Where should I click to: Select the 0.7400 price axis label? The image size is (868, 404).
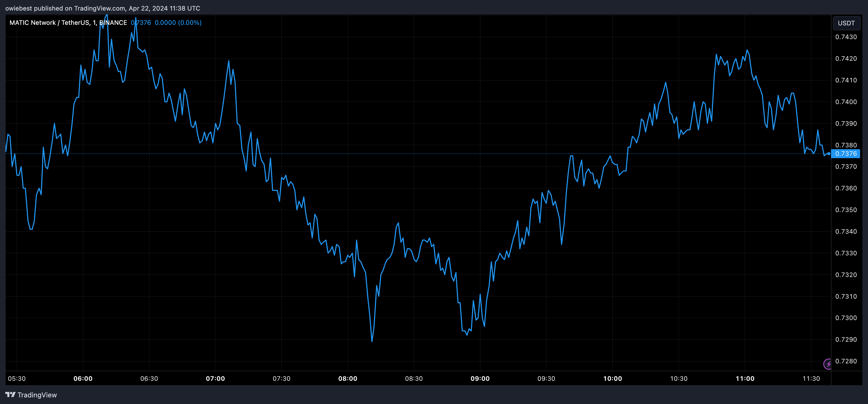(846, 102)
